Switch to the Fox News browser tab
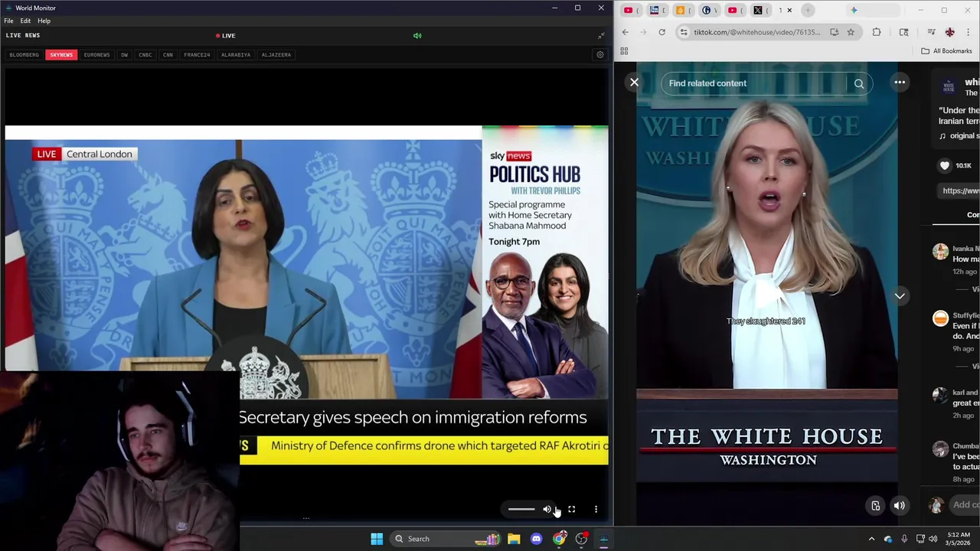The width and height of the screenshot is (980, 551). (658, 10)
